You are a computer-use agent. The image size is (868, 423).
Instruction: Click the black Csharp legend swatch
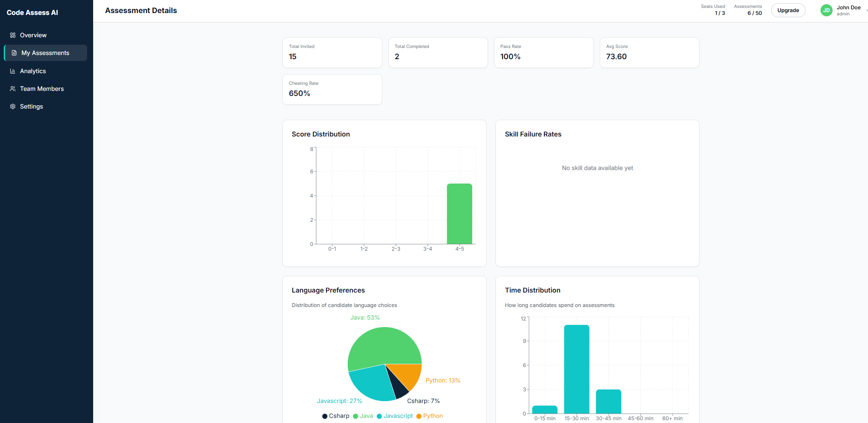coord(324,416)
